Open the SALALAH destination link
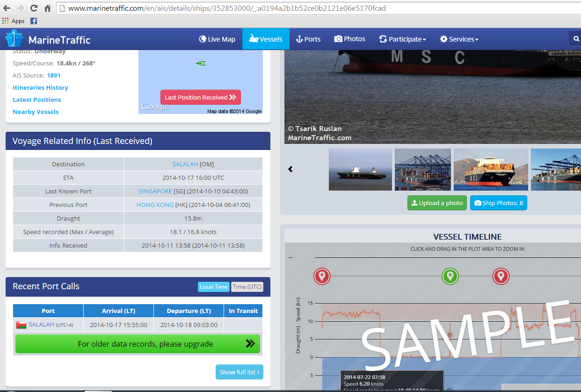 pos(185,164)
